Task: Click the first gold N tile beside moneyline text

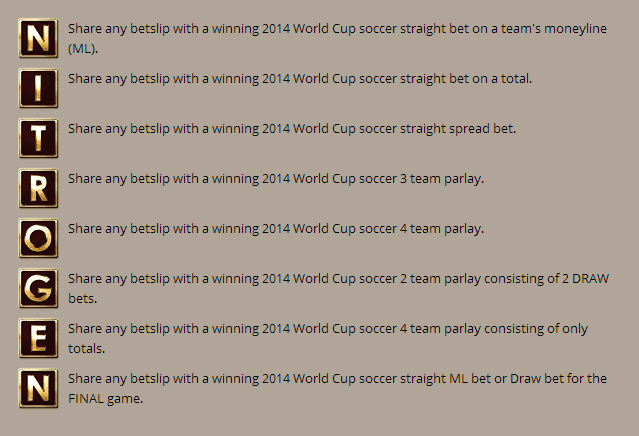Action: click(38, 38)
